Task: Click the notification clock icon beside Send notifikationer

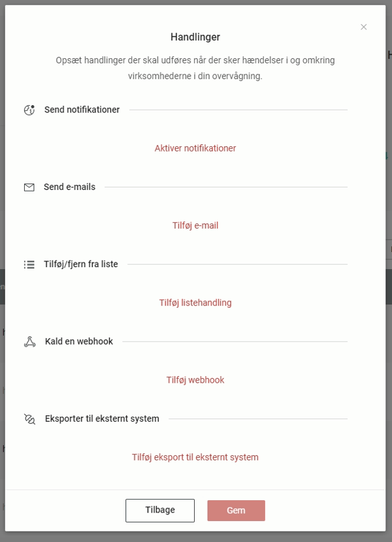Action: 29,110
